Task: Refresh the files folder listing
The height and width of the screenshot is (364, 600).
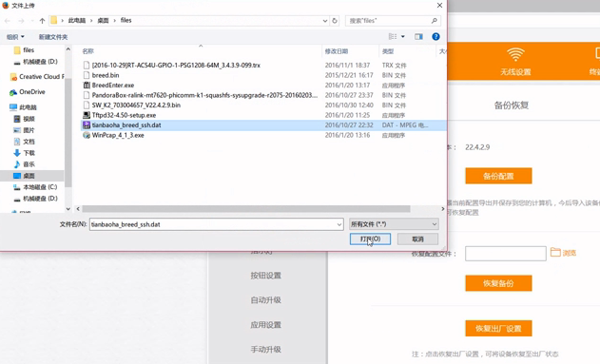Action: (335, 21)
